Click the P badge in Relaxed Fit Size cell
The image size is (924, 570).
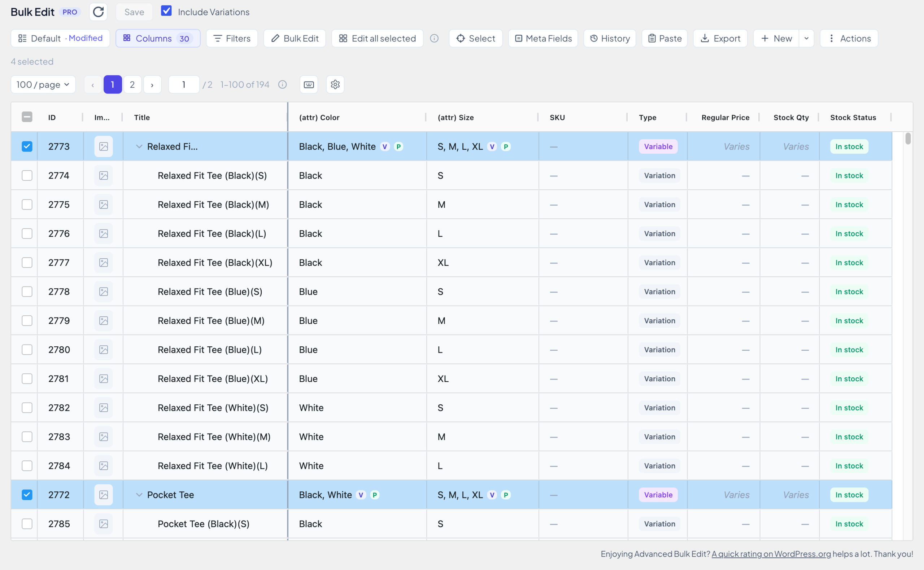(x=506, y=146)
